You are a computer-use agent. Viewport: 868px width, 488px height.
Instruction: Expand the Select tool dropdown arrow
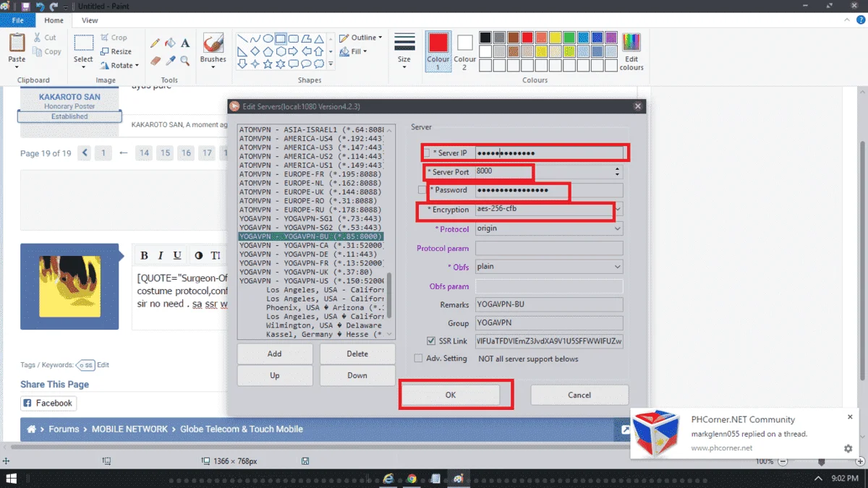[x=84, y=67]
